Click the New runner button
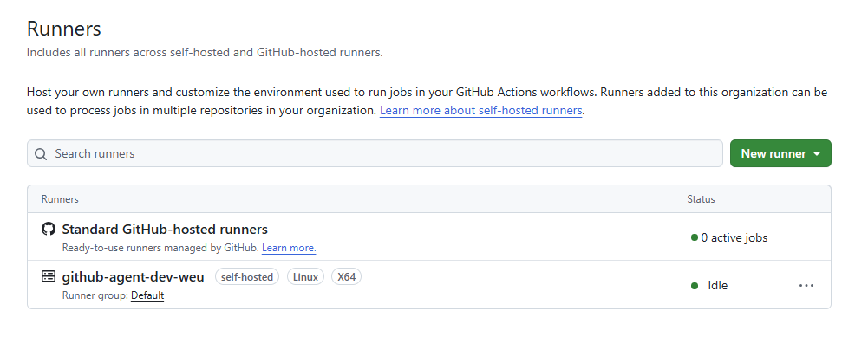Screen dimensions: 868x337 pos(780,153)
